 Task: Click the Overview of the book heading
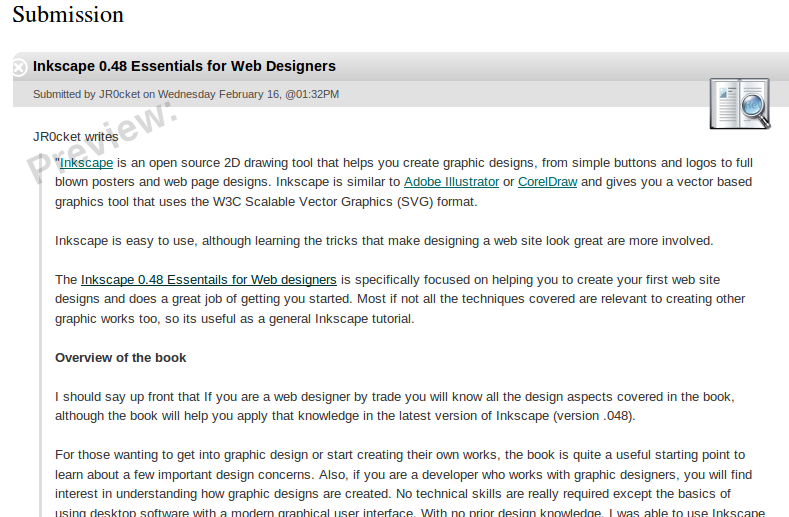point(120,357)
